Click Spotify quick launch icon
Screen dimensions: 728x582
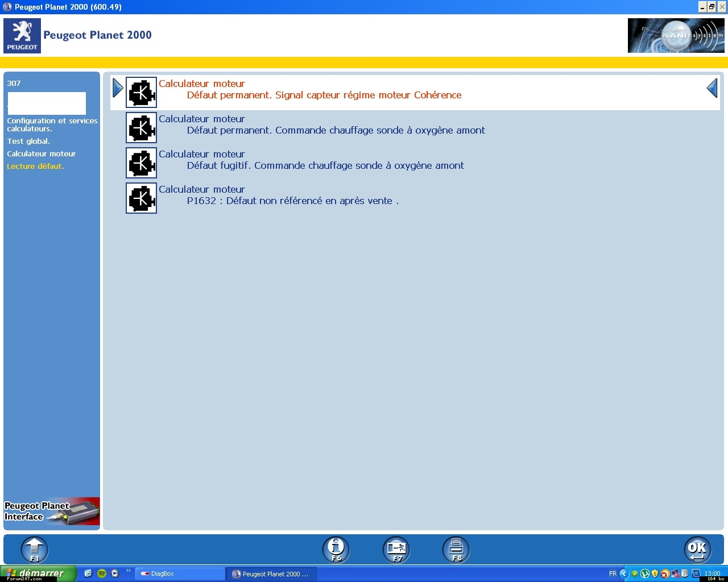(x=102, y=573)
